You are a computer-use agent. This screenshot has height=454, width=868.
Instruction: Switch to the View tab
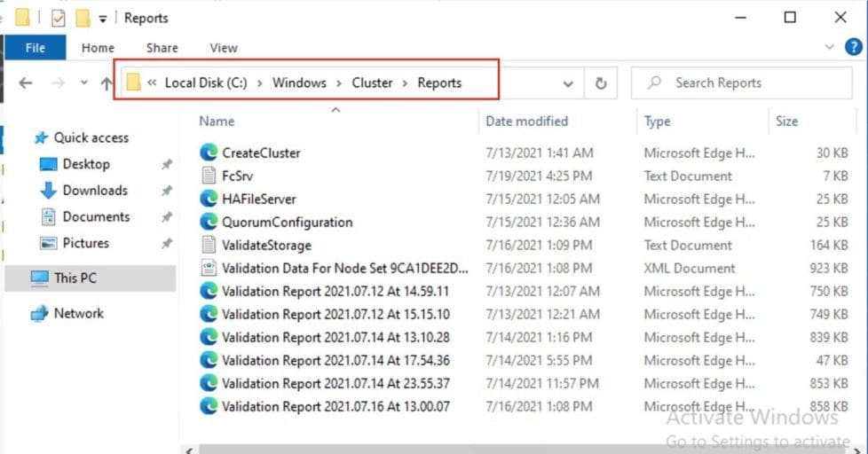224,48
